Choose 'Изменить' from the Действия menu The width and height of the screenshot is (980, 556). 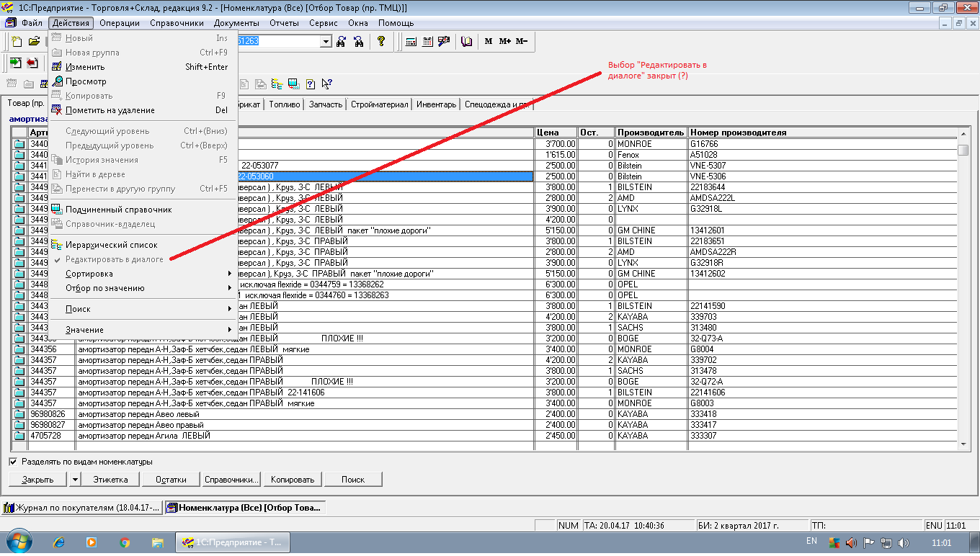pyautogui.click(x=85, y=67)
